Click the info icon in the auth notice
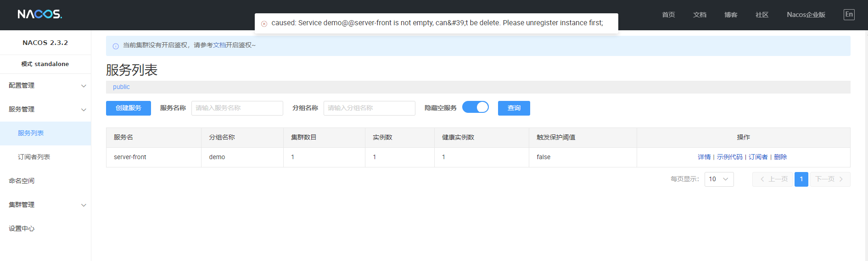 [116, 46]
